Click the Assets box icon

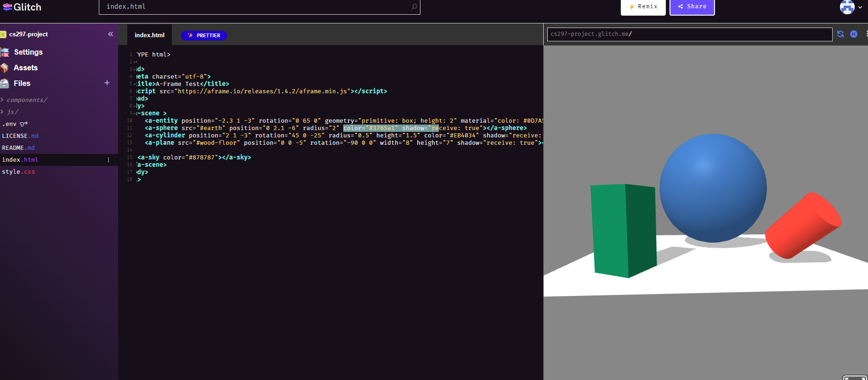(5, 68)
